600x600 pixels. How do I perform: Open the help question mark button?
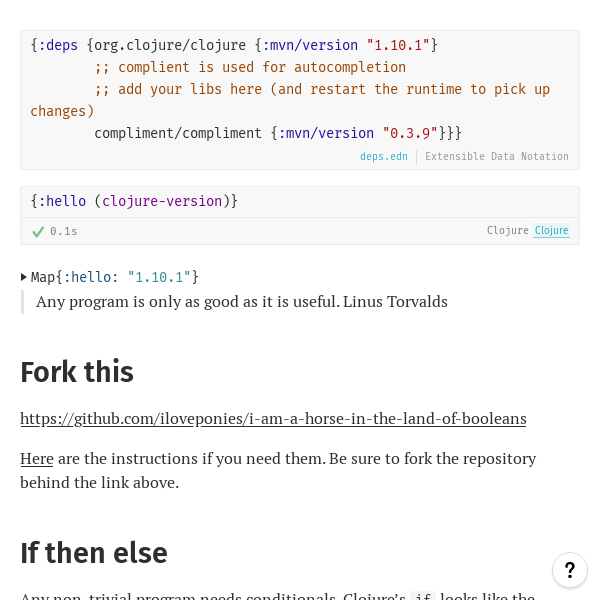tap(569, 570)
